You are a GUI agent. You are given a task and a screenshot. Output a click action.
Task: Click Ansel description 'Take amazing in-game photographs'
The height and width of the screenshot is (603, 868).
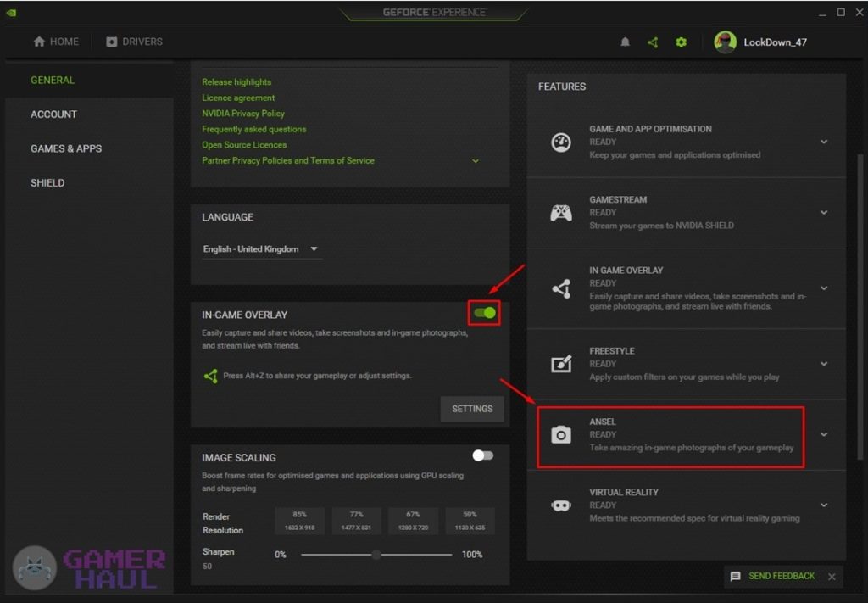[692, 448]
